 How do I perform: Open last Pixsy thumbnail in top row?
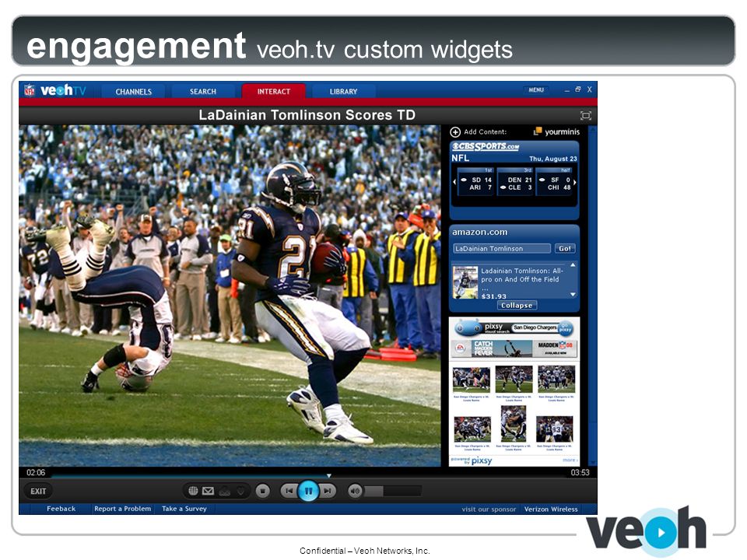556,380
